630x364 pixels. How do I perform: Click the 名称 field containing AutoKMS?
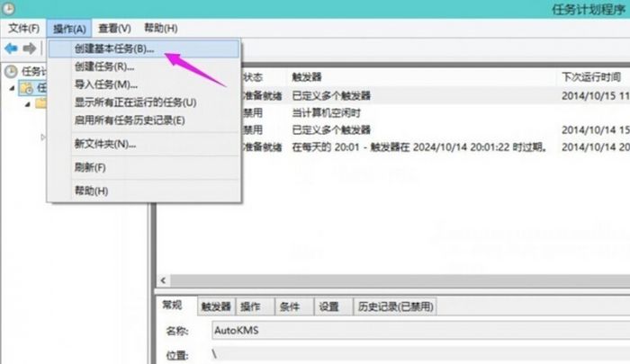pyautogui.click(x=420, y=331)
